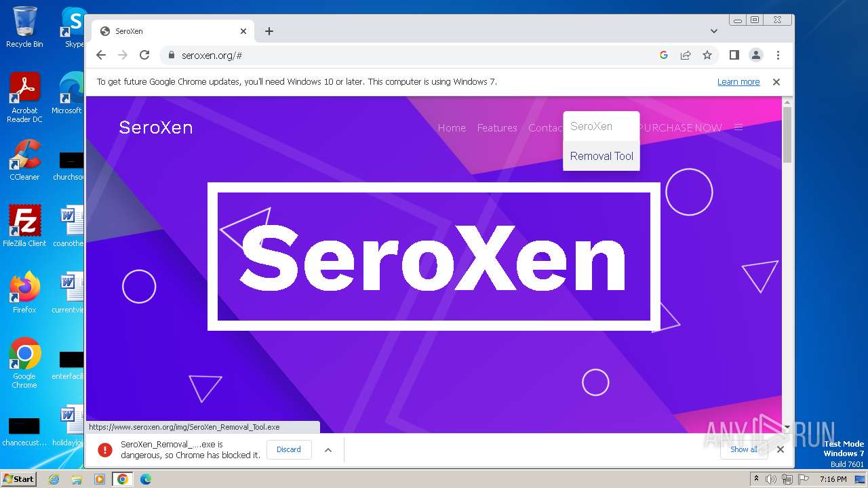Select Removal Tool in the dropdown
868x488 pixels.
pyautogui.click(x=601, y=156)
